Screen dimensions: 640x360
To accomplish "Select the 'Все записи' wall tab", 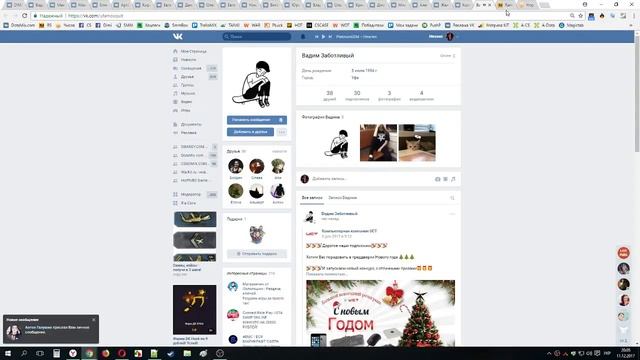I will pos(312,198).
